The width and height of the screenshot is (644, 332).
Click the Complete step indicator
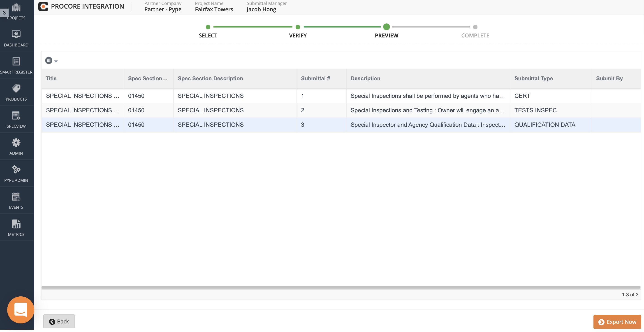pyautogui.click(x=475, y=27)
